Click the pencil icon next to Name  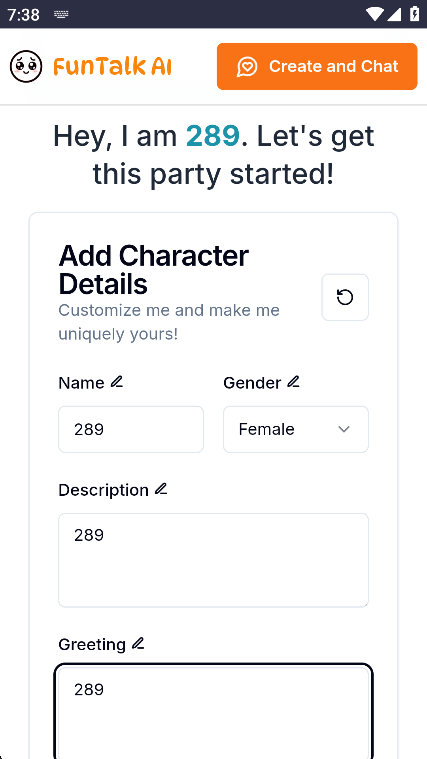point(117,382)
